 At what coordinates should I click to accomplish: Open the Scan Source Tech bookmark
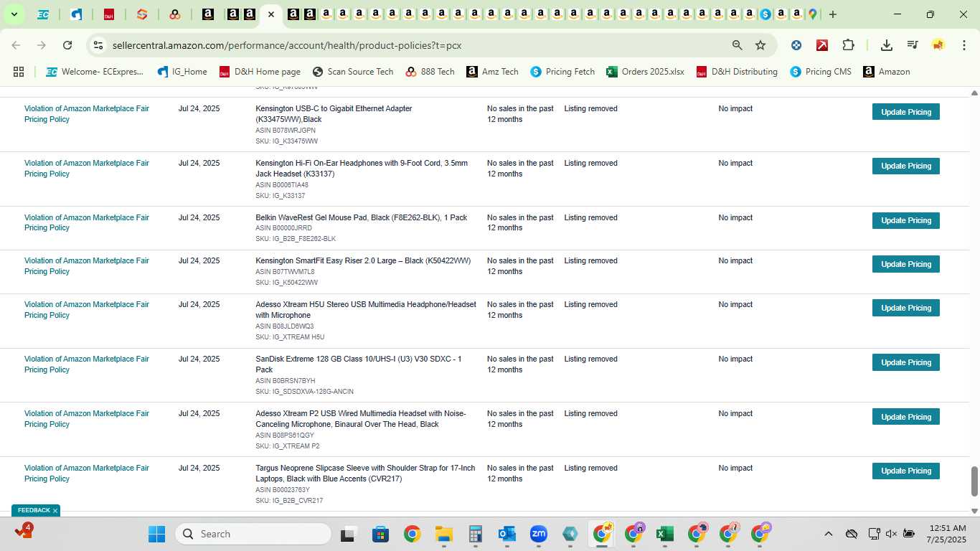coord(353,72)
